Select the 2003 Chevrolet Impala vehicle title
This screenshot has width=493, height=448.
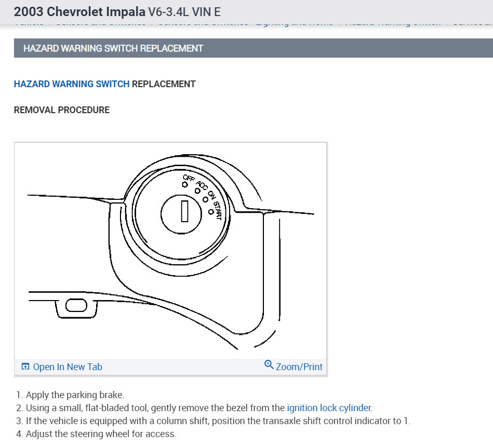pos(117,12)
